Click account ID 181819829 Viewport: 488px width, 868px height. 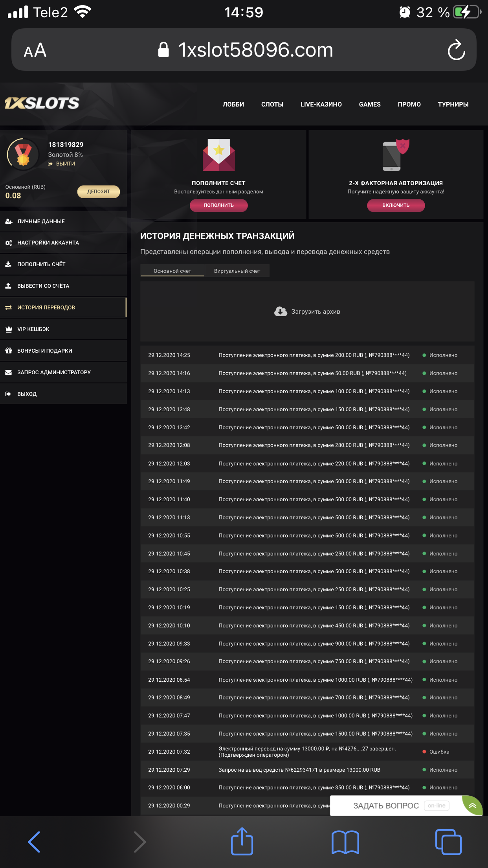66,145
